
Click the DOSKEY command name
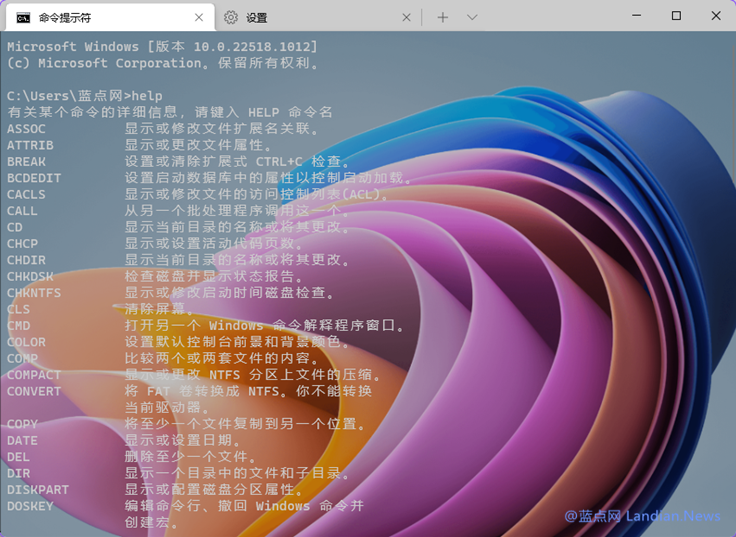[30, 506]
